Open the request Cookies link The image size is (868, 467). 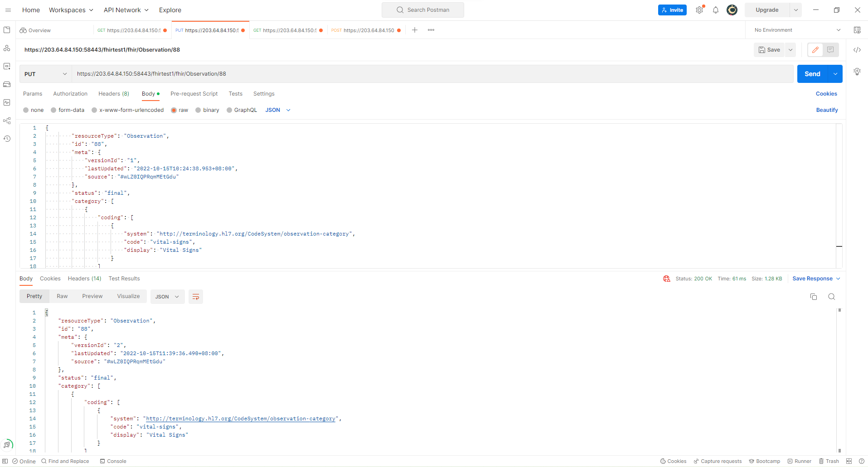click(826, 94)
